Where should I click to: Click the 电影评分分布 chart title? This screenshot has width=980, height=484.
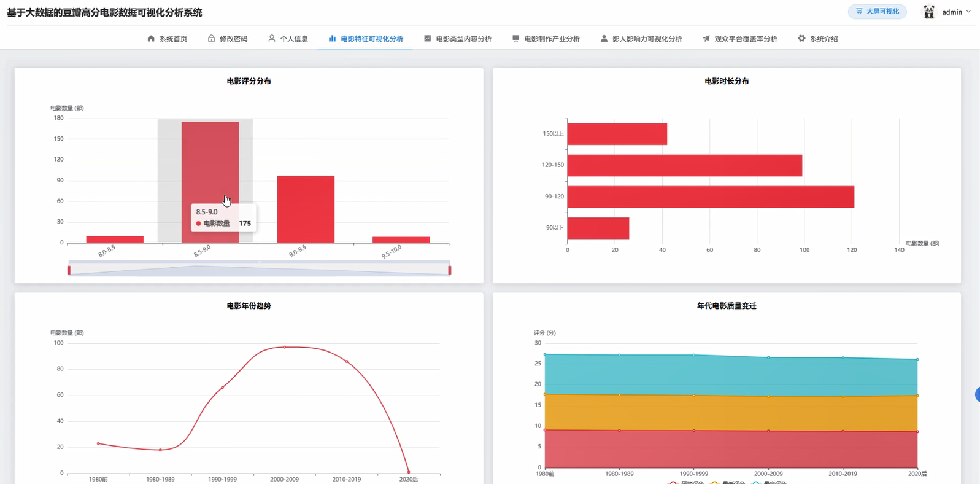coord(249,81)
